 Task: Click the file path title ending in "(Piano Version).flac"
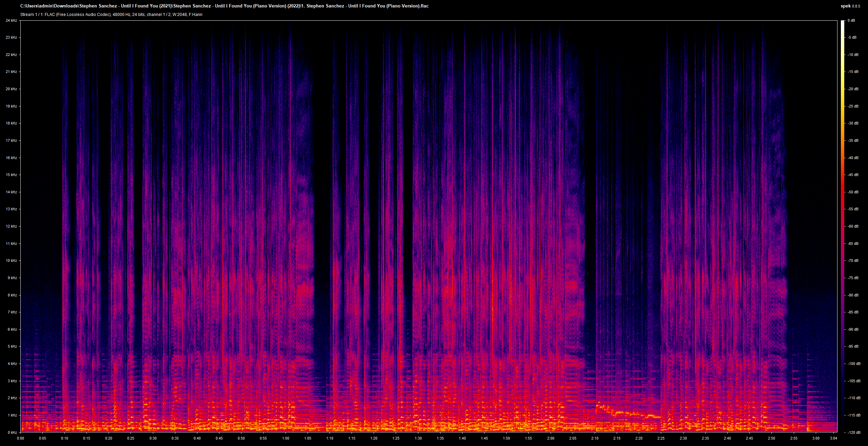(224, 6)
